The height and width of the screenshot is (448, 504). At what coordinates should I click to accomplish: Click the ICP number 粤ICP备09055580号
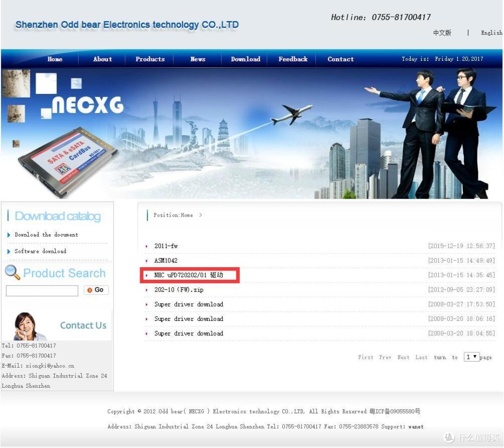pyautogui.click(x=395, y=412)
